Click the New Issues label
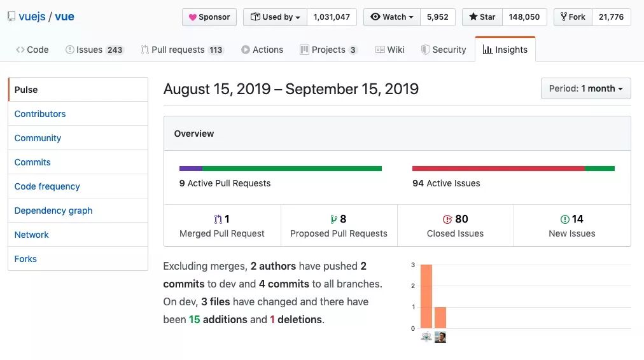This screenshot has height=360, width=644. [x=571, y=233]
